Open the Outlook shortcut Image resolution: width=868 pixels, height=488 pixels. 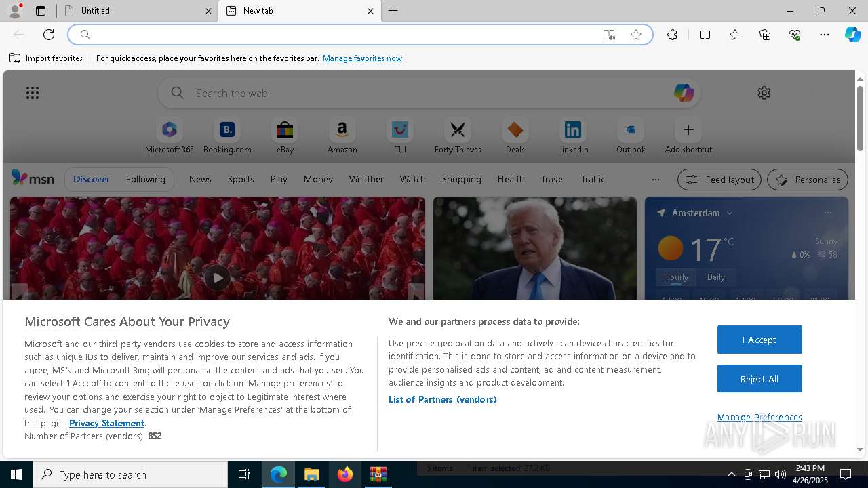[x=631, y=136]
